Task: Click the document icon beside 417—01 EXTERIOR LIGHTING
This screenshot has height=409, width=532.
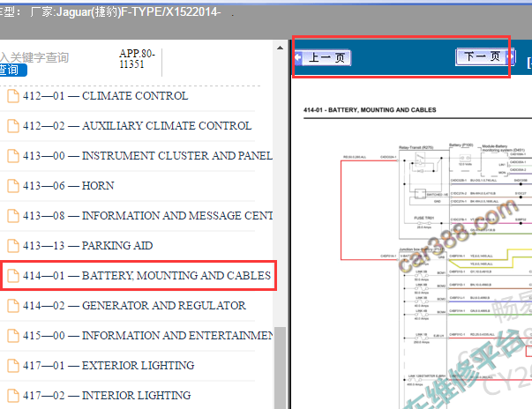Action: [13, 366]
